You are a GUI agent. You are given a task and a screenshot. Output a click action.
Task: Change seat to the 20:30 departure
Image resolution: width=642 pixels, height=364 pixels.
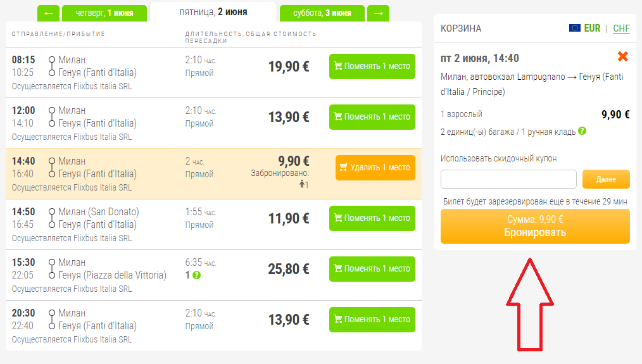pyautogui.click(x=372, y=320)
